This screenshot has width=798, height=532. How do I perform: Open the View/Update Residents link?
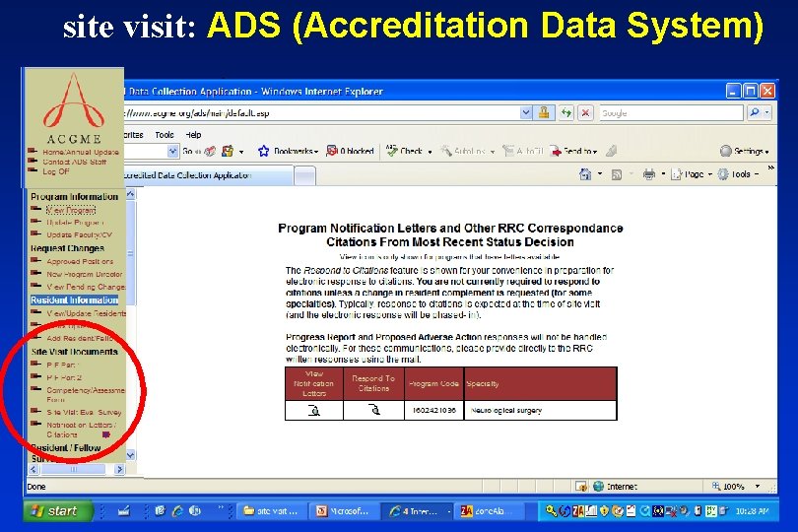click(86, 313)
